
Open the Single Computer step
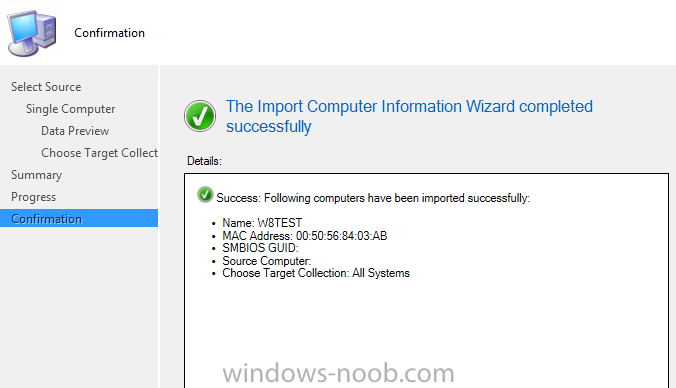[x=70, y=109]
